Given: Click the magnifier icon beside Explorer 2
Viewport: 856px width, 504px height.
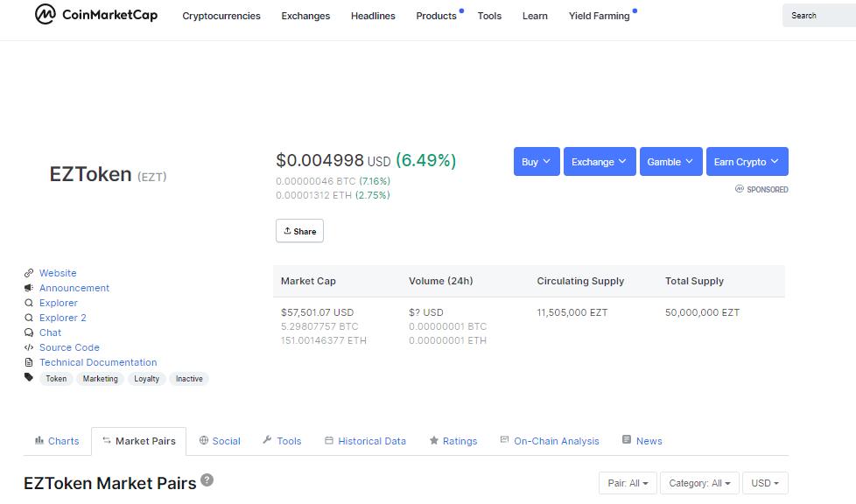Looking at the screenshot, I should (29, 318).
